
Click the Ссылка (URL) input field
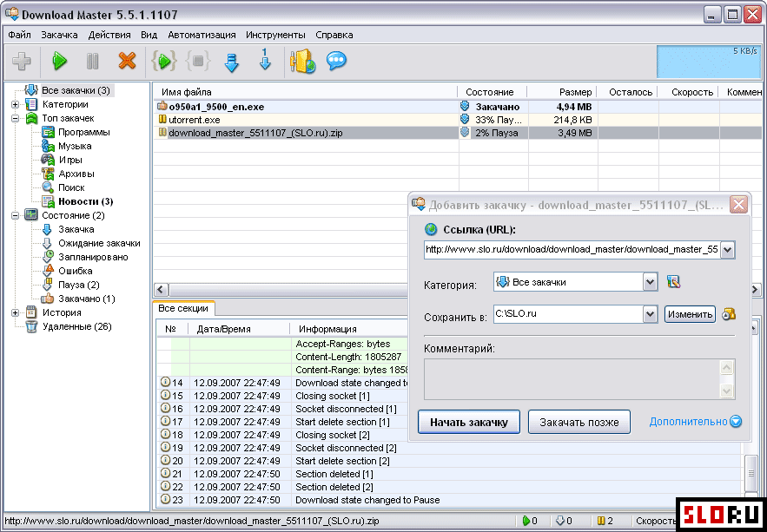pos(572,250)
